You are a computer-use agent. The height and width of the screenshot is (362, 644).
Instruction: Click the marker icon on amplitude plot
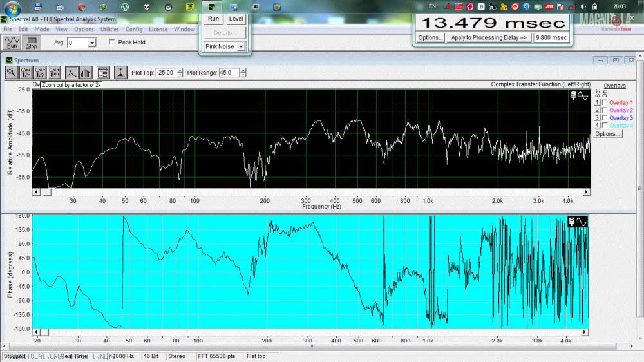[580, 96]
